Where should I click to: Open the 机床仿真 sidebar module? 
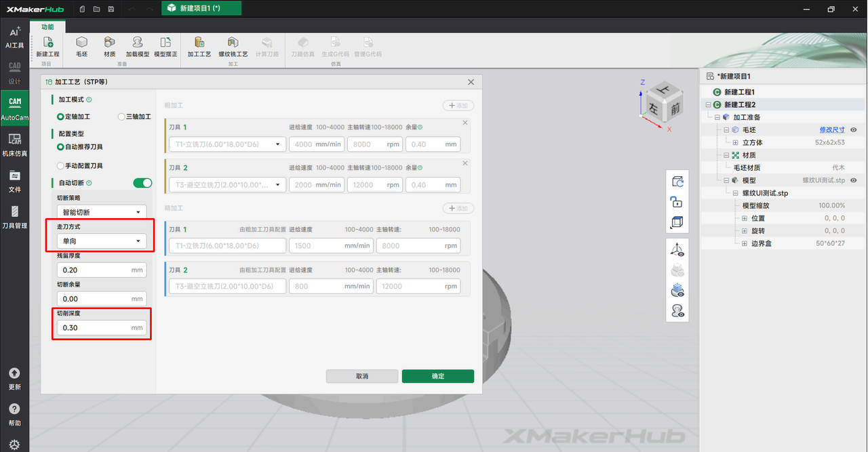pos(14,145)
